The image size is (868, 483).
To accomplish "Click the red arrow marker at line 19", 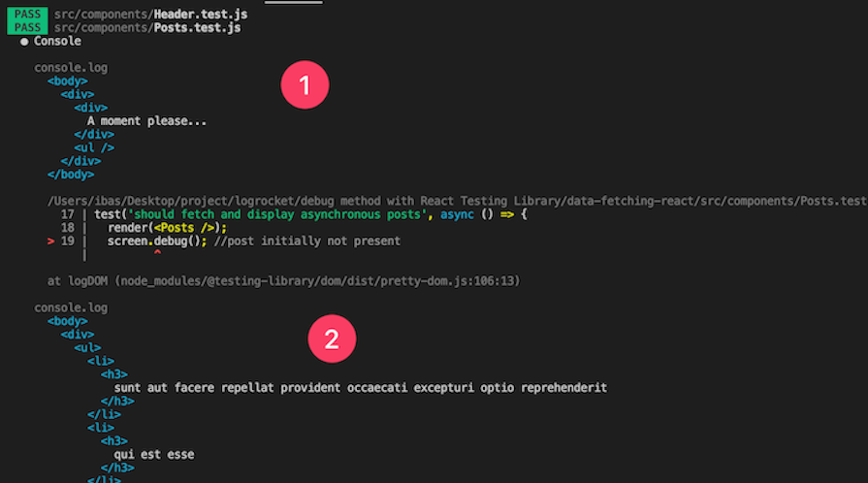I will tap(50, 241).
